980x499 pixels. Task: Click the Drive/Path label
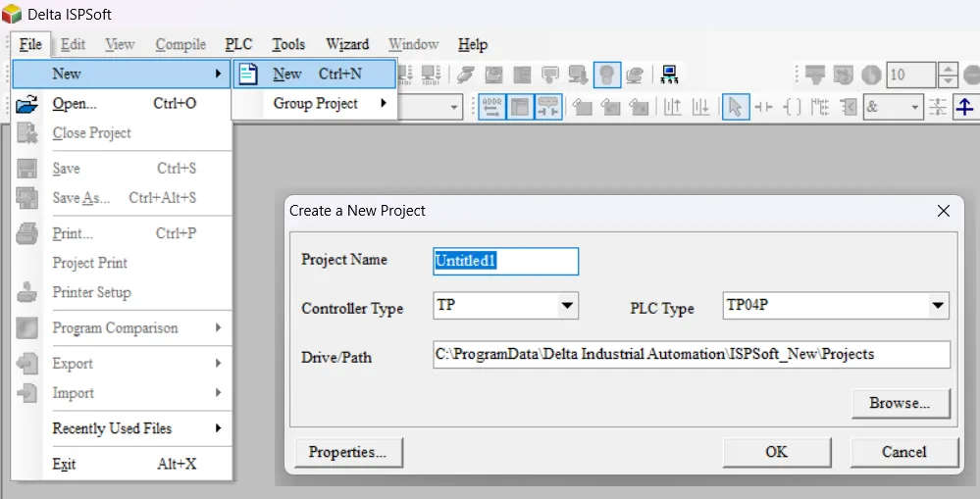(x=336, y=358)
